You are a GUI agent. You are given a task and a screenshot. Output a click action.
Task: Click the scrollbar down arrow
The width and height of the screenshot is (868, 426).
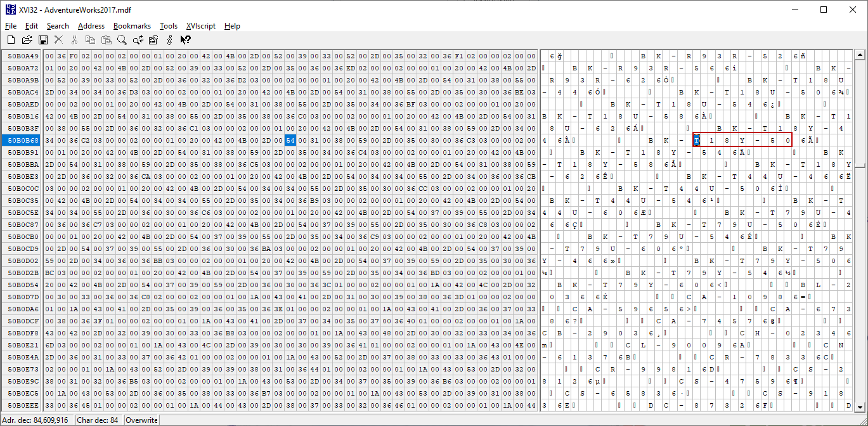(860, 407)
